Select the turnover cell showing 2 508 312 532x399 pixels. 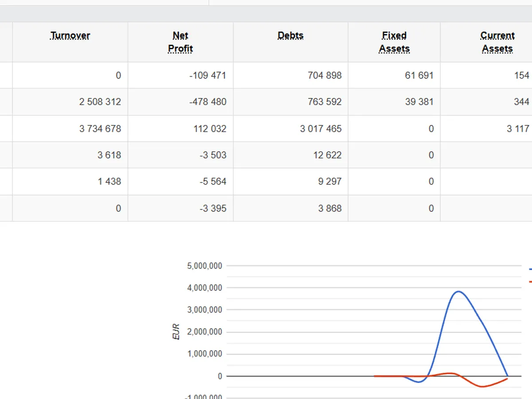(100, 102)
